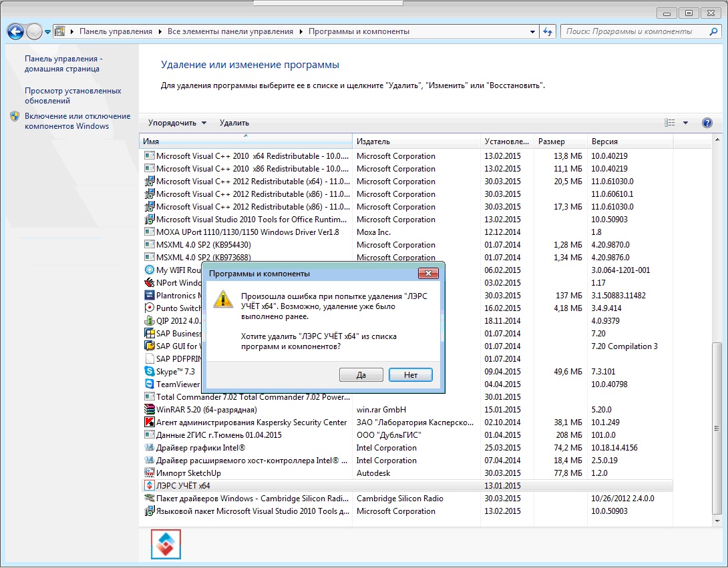This screenshot has height=568, width=728.
Task: Select the NPort Windows driver icon
Action: tap(150, 282)
